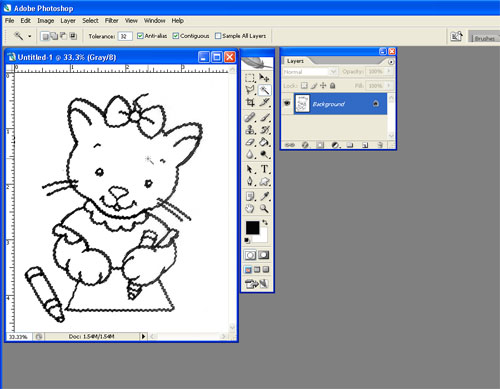This screenshot has width=500, height=389.
Task: Choose Add to selection mode
Action: click(54, 36)
